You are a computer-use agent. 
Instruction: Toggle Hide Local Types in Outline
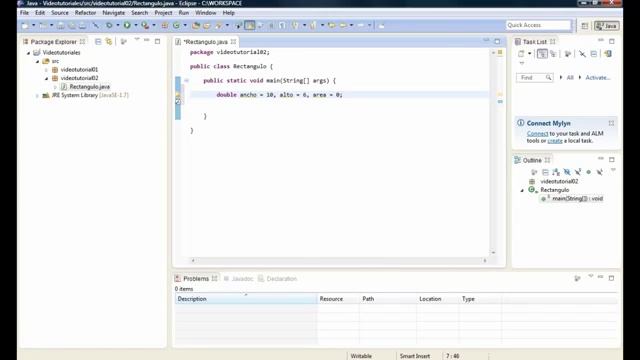coord(599,172)
